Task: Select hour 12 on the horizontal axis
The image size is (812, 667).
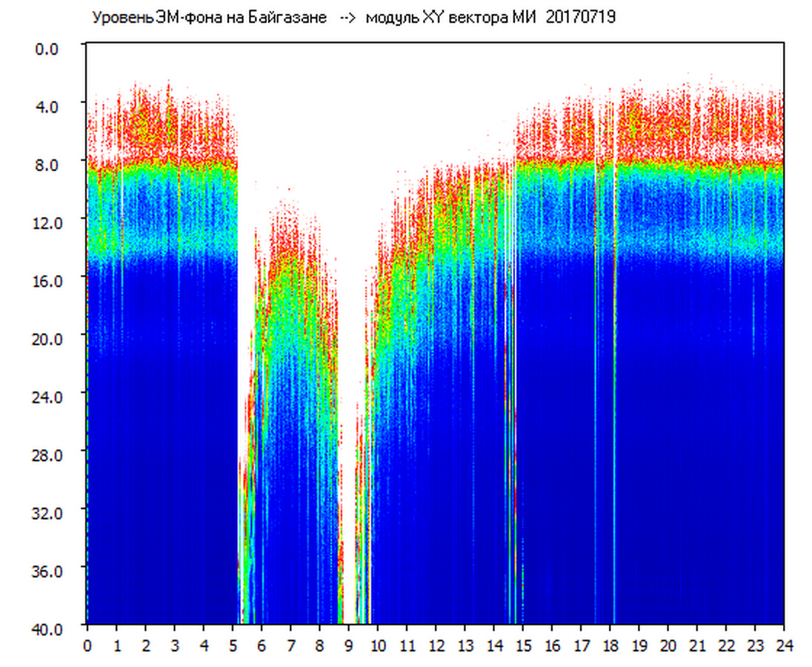Action: click(436, 646)
